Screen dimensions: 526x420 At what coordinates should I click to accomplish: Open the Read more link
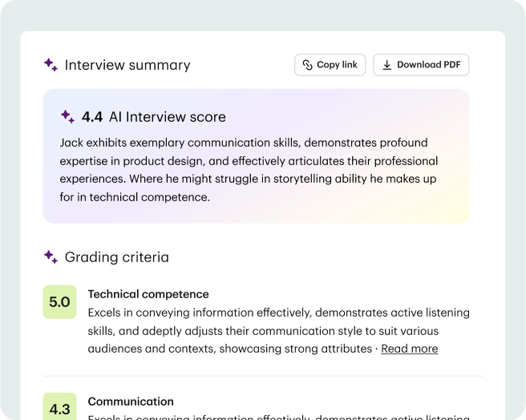point(409,349)
